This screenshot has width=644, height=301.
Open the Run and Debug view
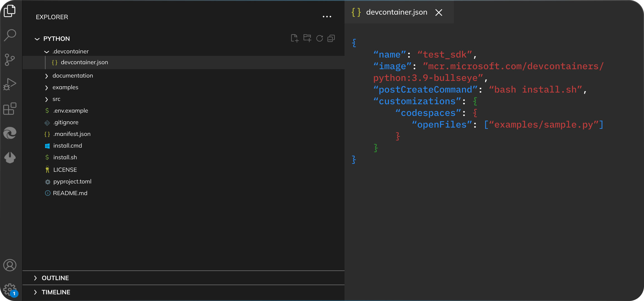click(10, 84)
